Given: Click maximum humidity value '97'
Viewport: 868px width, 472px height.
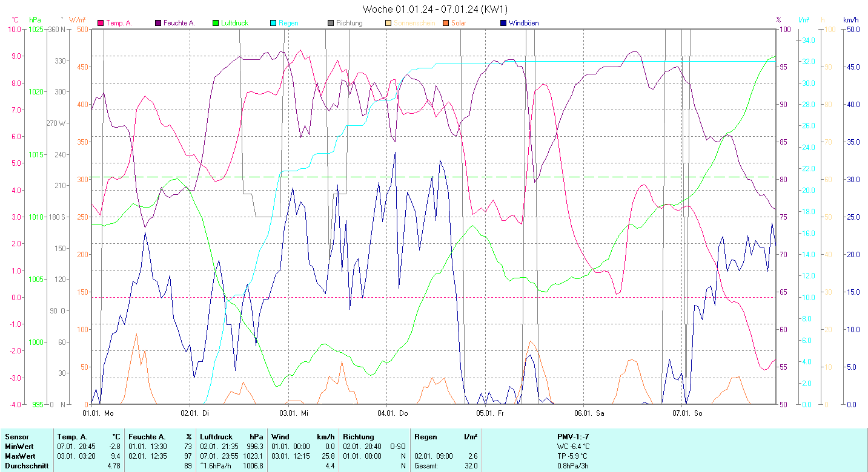Looking at the screenshot, I should click(x=188, y=456).
